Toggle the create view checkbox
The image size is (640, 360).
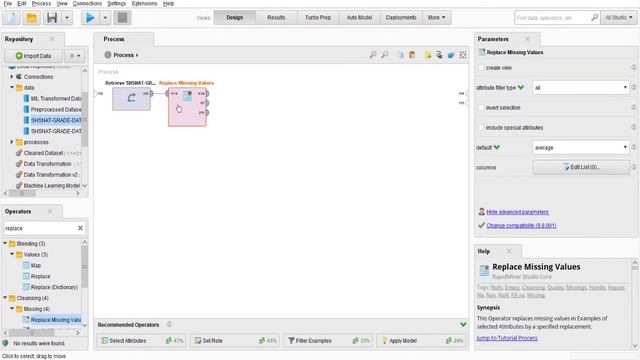(481, 68)
